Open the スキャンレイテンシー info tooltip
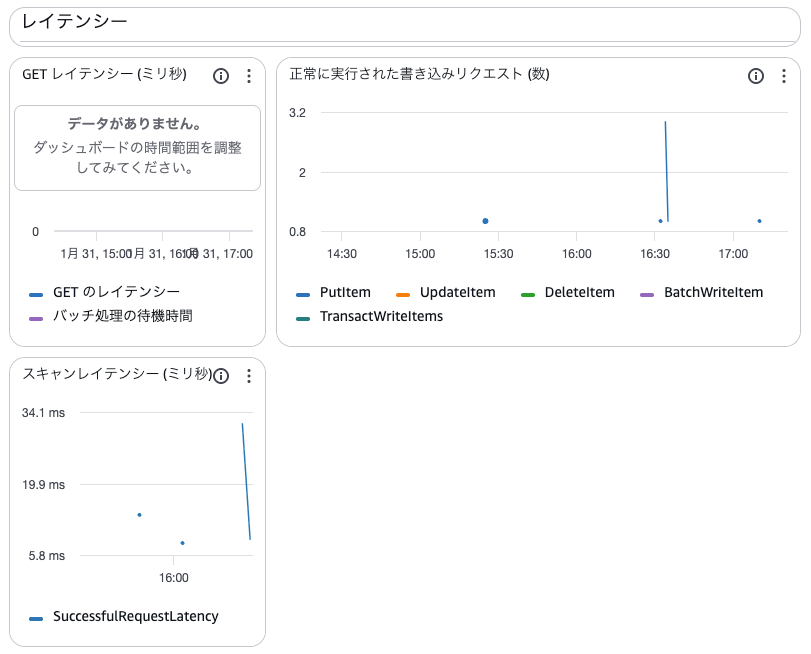This screenshot has width=811, height=654. click(x=219, y=376)
